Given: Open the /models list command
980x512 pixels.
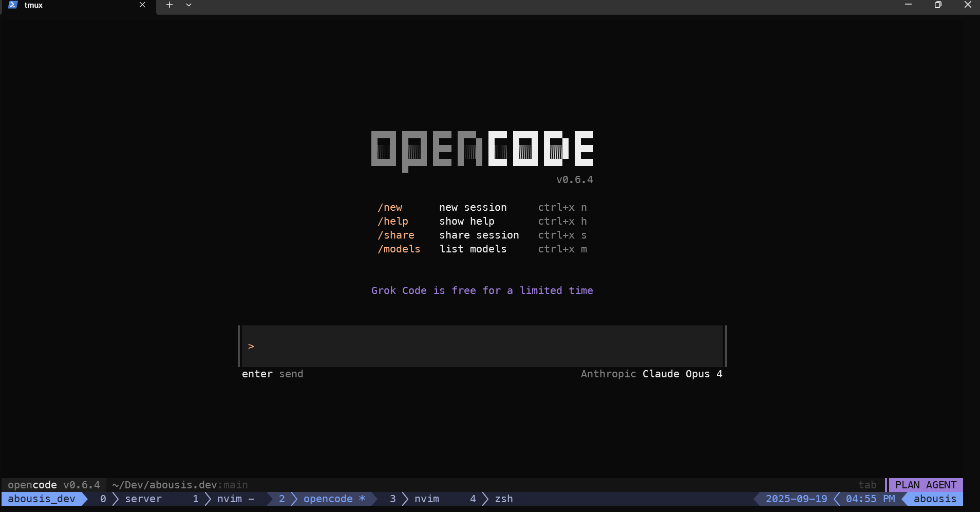Looking at the screenshot, I should [x=399, y=249].
